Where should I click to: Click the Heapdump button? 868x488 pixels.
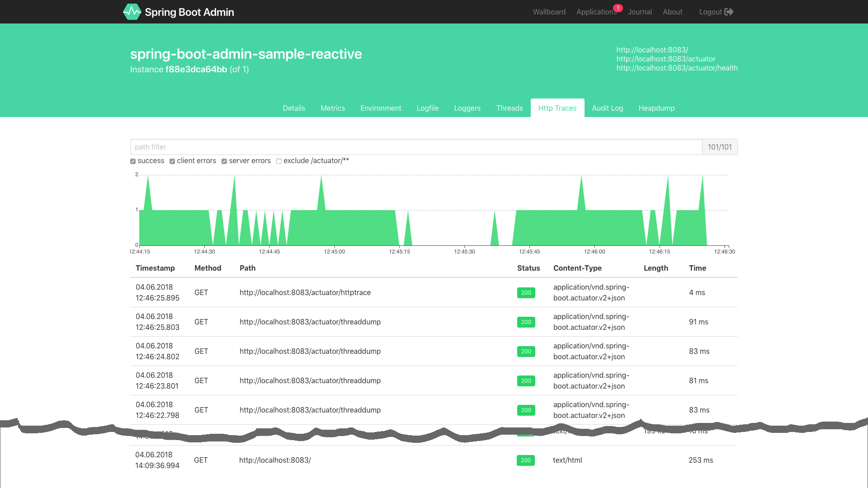point(656,108)
